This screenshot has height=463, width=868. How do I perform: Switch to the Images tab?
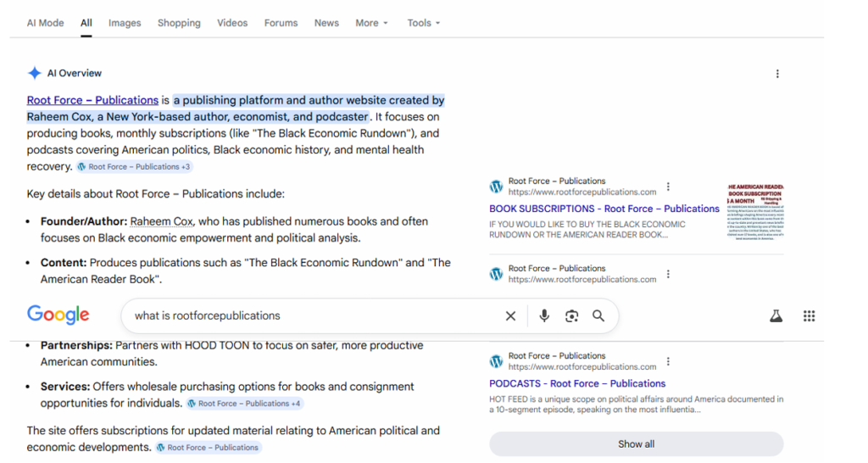click(125, 23)
